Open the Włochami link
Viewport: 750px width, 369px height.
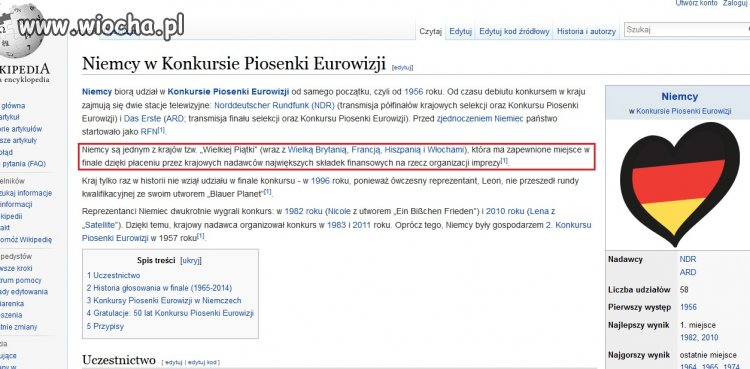pyautogui.click(x=446, y=150)
